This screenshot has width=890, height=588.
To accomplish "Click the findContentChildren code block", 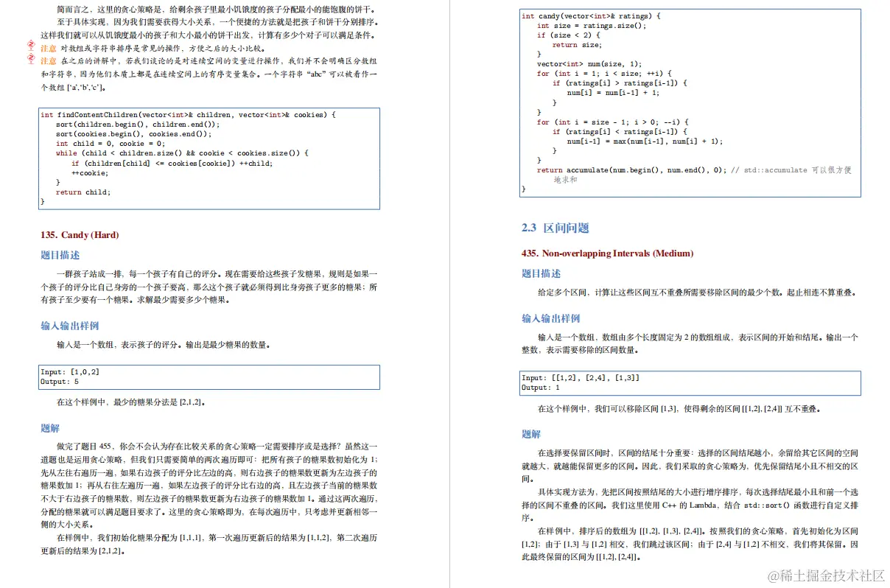I will point(209,159).
